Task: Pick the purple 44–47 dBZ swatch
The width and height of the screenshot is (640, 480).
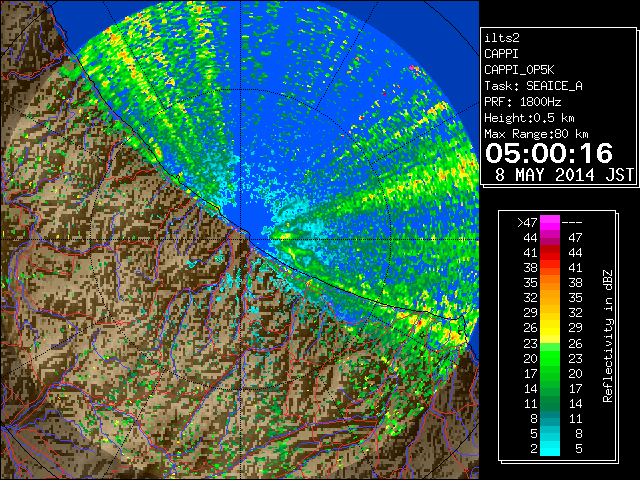Action: click(550, 238)
